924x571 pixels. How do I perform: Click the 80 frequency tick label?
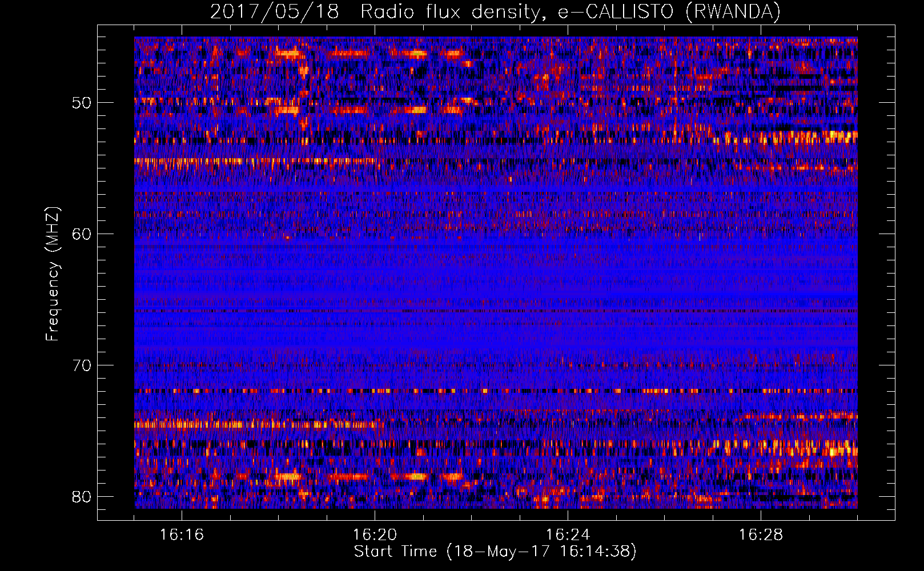click(82, 496)
